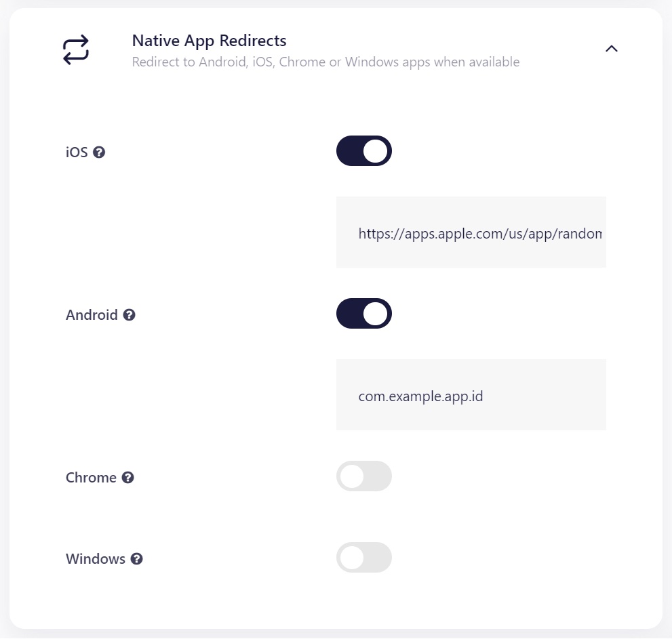The image size is (672, 639).
Task: Open the Windows help question mark tooltip
Action: click(136, 558)
